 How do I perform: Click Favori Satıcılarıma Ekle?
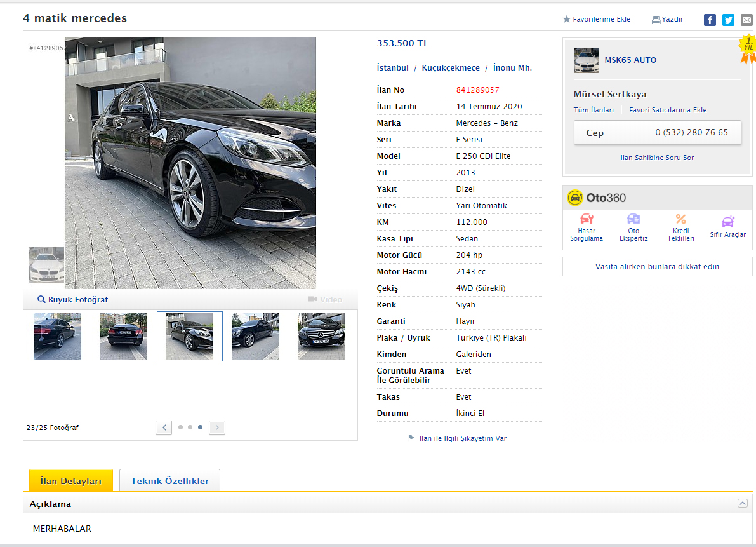point(668,110)
